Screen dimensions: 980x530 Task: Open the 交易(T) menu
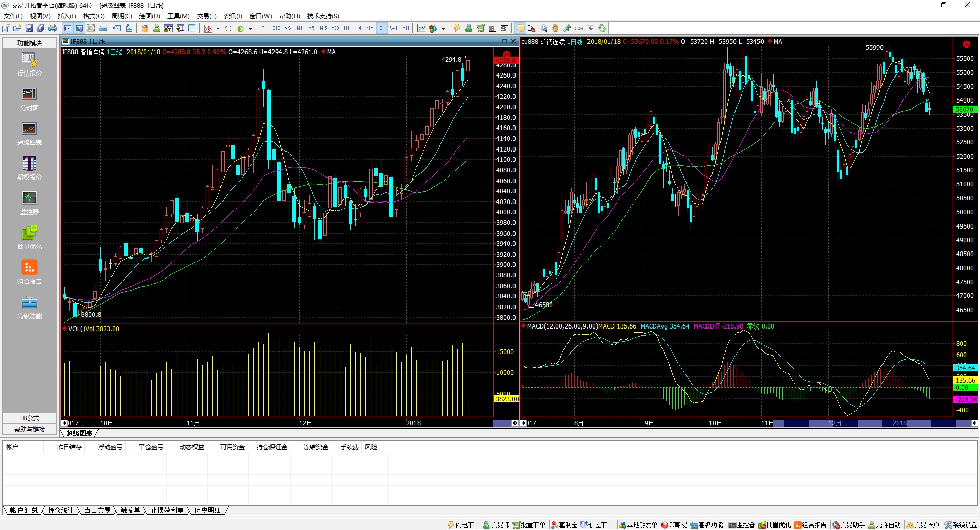point(207,16)
